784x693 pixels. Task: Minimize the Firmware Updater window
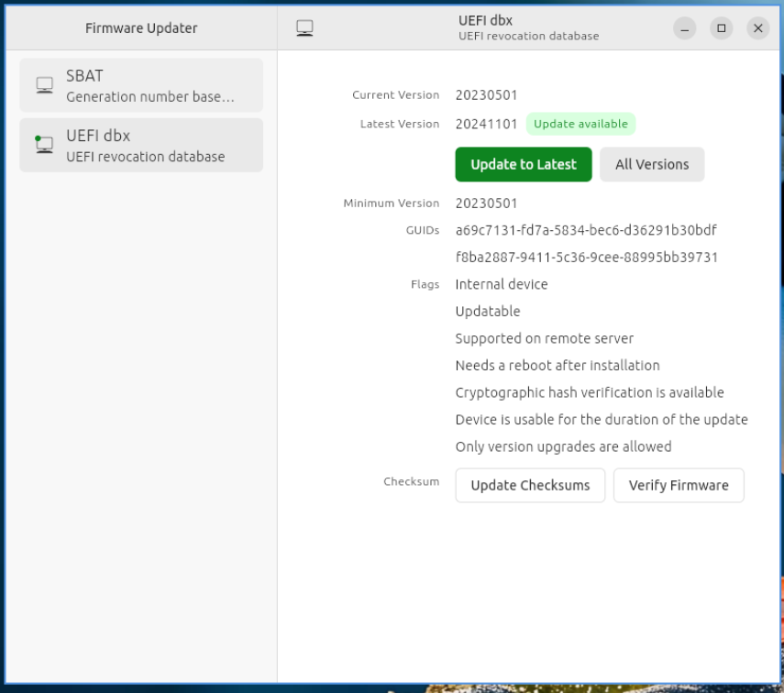685,28
